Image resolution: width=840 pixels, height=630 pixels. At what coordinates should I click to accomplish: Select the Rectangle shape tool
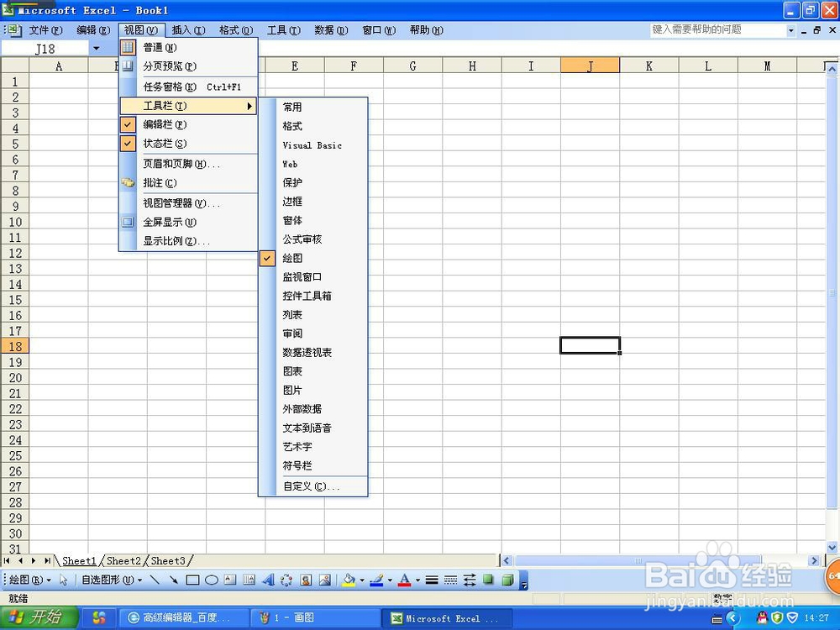(x=192, y=580)
